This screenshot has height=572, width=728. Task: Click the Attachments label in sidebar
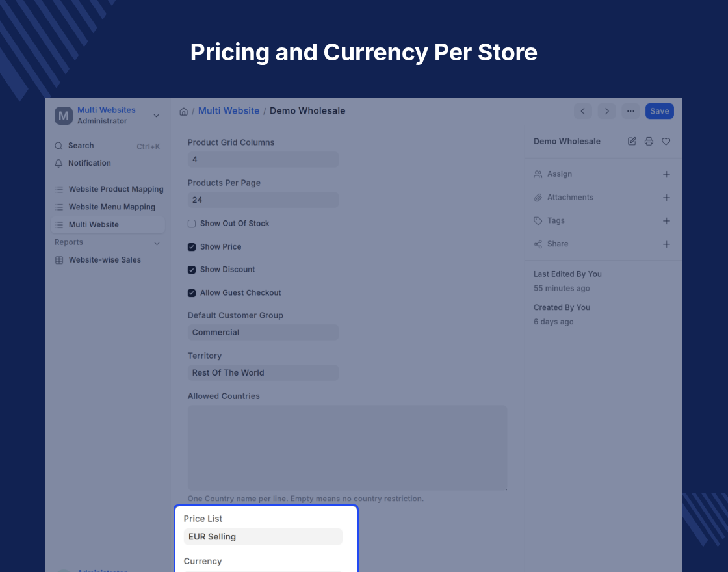570,198
